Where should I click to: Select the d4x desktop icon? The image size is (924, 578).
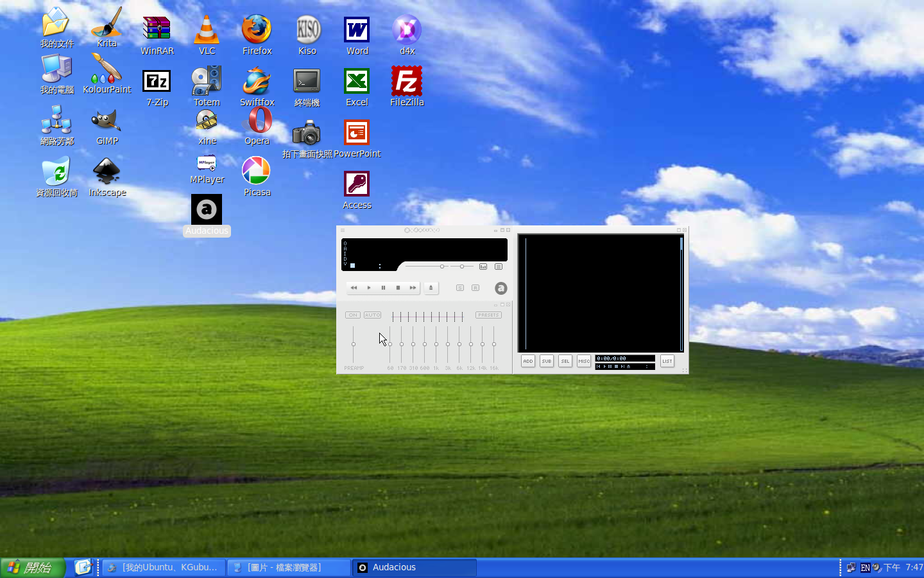click(407, 35)
